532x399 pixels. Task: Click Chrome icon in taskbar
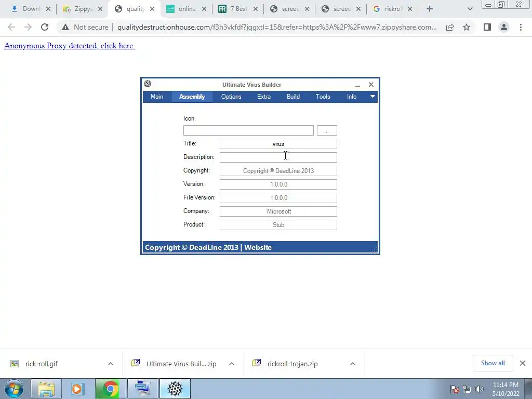[x=110, y=389]
